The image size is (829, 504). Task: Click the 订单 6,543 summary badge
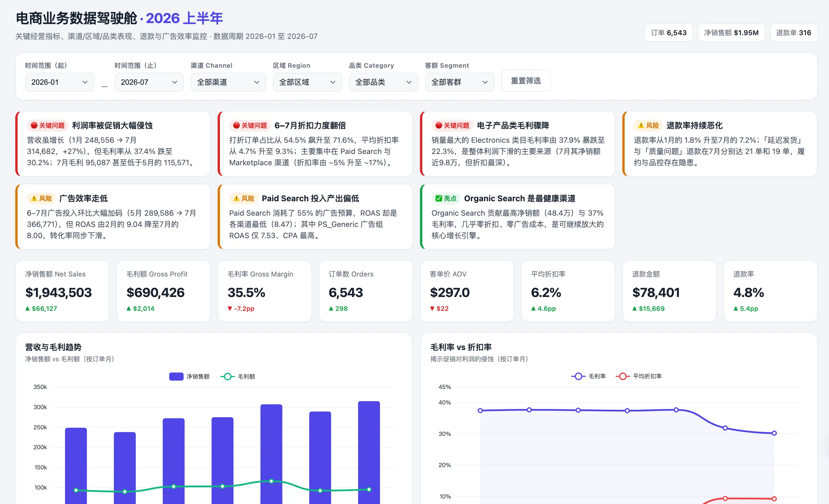(668, 33)
